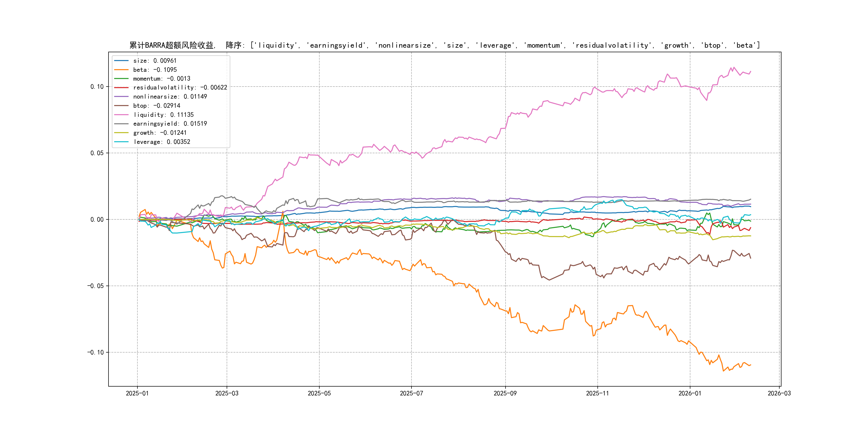Click the 2026-03 x-axis tick label
Screen dimensions: 868x434
(779, 393)
